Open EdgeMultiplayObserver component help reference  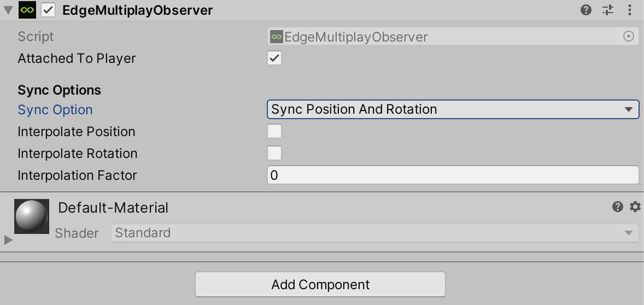(586, 10)
